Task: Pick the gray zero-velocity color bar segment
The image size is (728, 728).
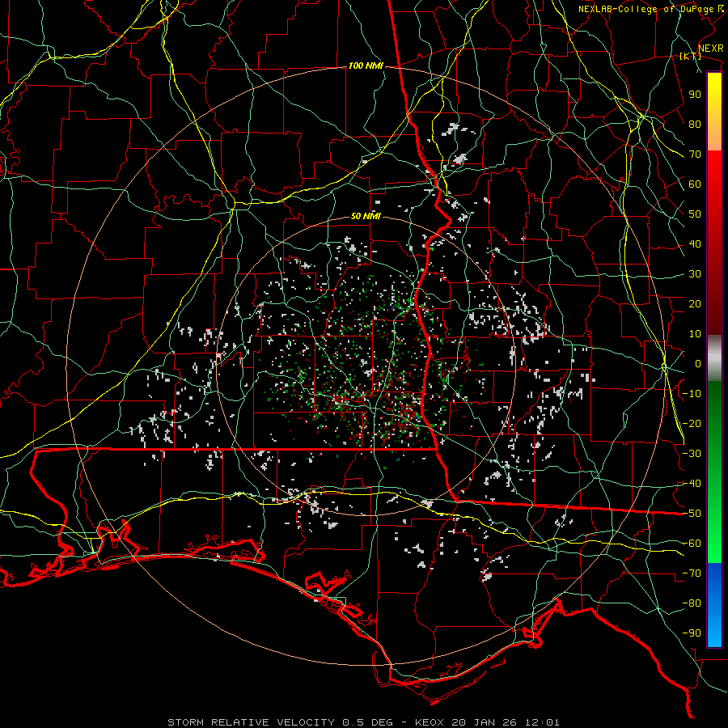Action: 714,358
